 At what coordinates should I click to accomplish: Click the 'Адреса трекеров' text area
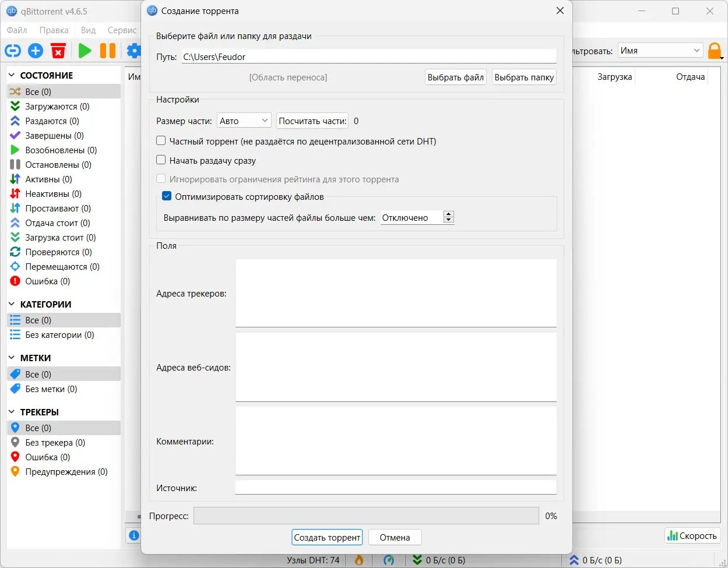coord(396,293)
